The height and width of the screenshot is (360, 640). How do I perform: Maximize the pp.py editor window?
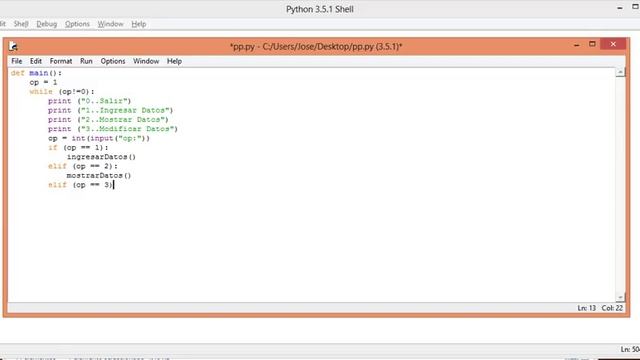(x=592, y=44)
